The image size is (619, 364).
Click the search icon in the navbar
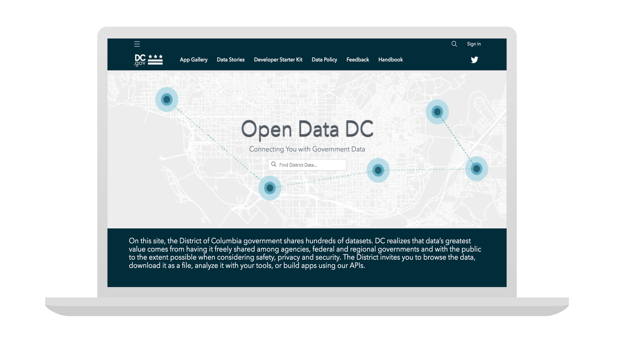tap(454, 44)
